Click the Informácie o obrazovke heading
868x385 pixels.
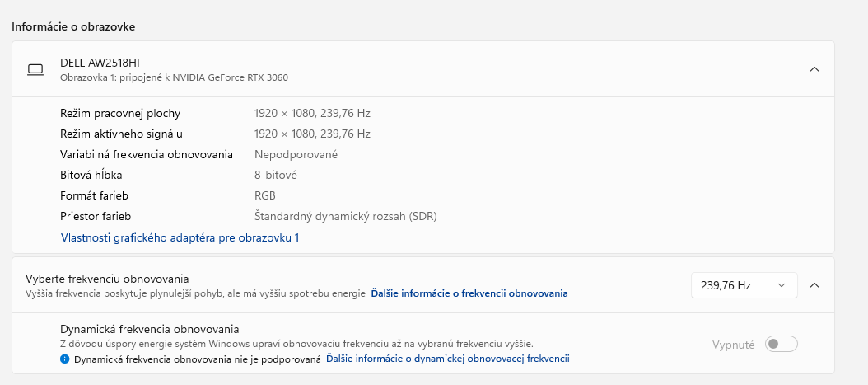pyautogui.click(x=73, y=26)
